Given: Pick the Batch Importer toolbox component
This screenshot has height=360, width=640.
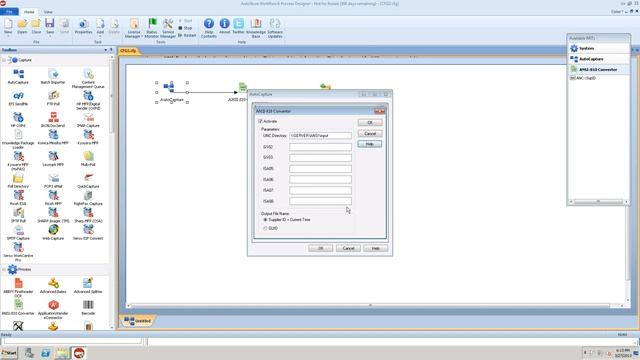Looking at the screenshot, I should [x=53, y=76].
